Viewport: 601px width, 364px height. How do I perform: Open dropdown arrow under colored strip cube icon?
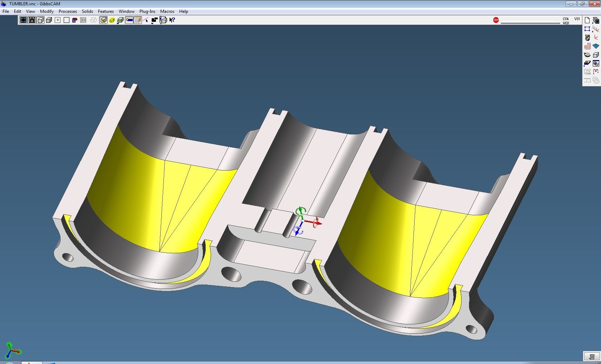click(161, 23)
